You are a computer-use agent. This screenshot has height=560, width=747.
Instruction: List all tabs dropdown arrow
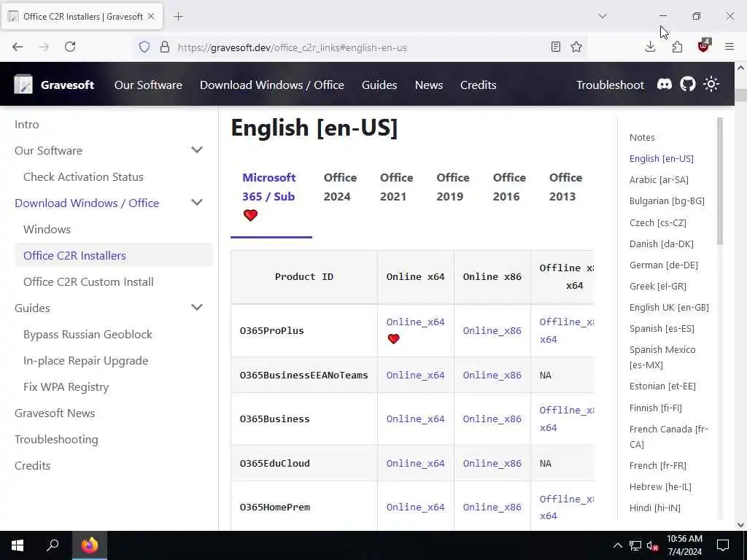[x=603, y=16]
